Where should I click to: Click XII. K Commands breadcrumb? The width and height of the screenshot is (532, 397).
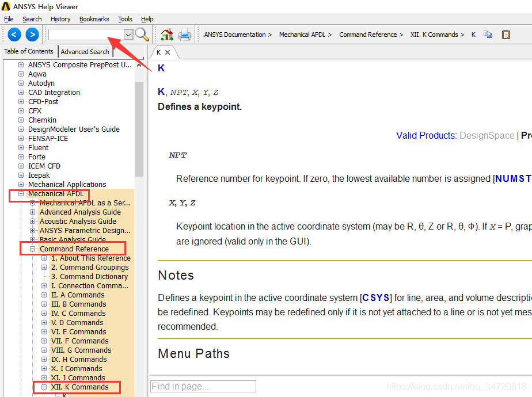point(434,35)
